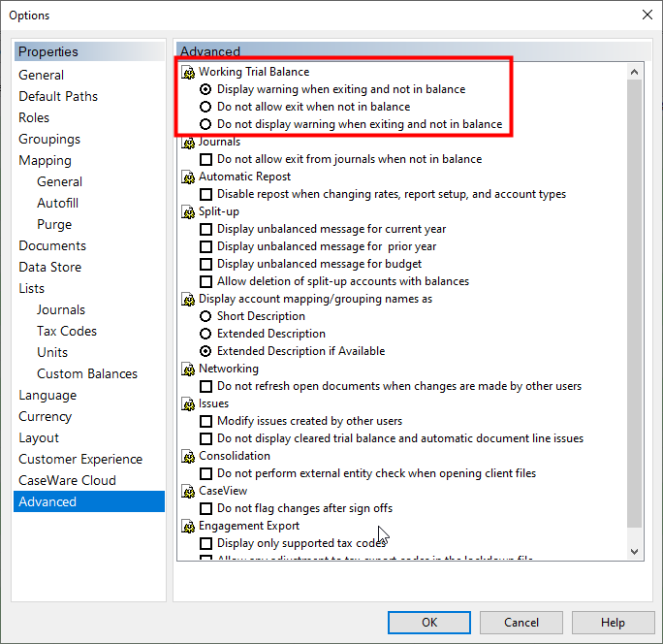Enable 'Disable repost when changing rates' checkbox
Screen dimensions: 663x644
(205, 194)
